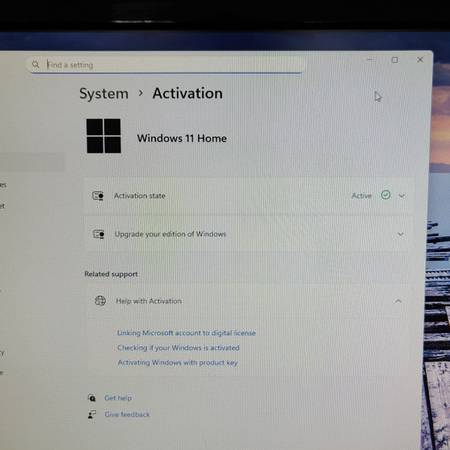Screen dimensions: 450x450
Task: Click the Upgrade your edition of Windows label
Action: (x=170, y=234)
